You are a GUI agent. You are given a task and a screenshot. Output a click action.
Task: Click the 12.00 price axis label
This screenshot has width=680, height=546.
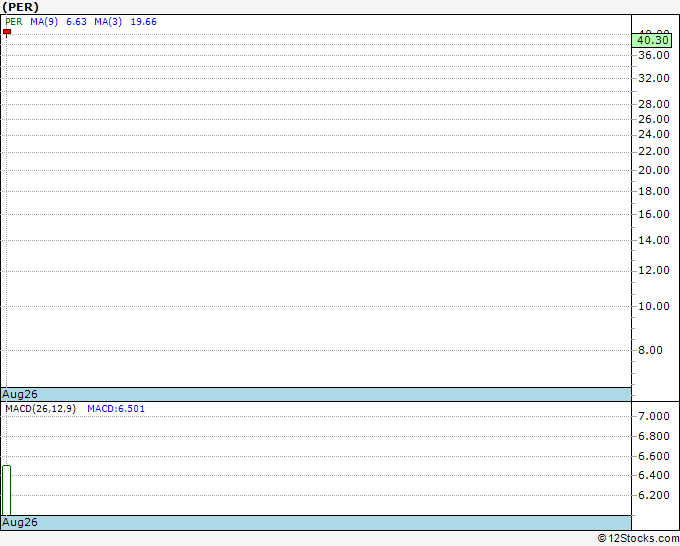[654, 270]
